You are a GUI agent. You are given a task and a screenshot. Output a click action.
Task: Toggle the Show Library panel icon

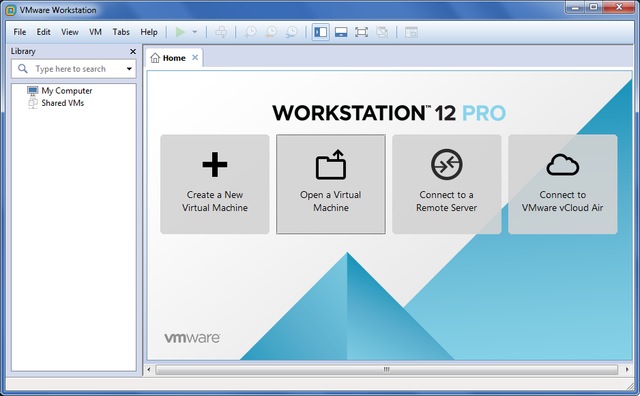pos(321,32)
